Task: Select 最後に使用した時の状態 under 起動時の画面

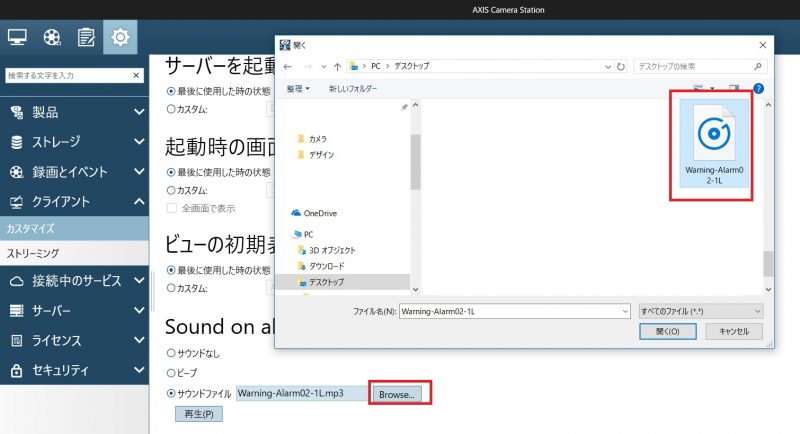Action: [x=171, y=172]
